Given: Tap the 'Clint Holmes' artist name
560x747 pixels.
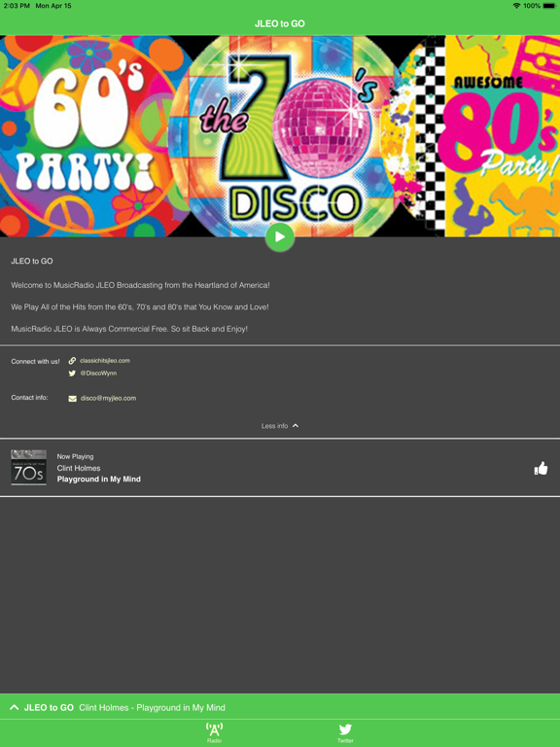Looking at the screenshot, I should pyautogui.click(x=79, y=468).
